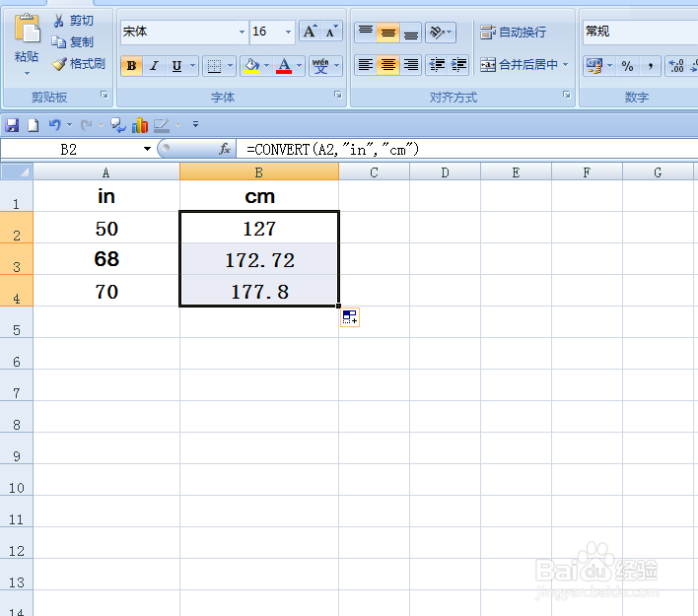Select the Format Painter (格式刷) button
The image size is (698, 616).
click(x=78, y=64)
